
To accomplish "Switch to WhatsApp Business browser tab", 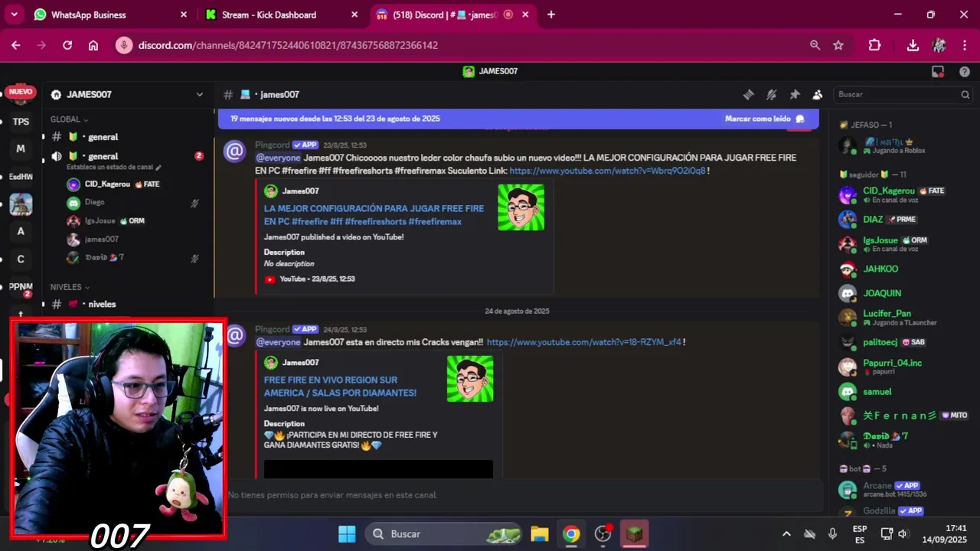I will (x=111, y=15).
